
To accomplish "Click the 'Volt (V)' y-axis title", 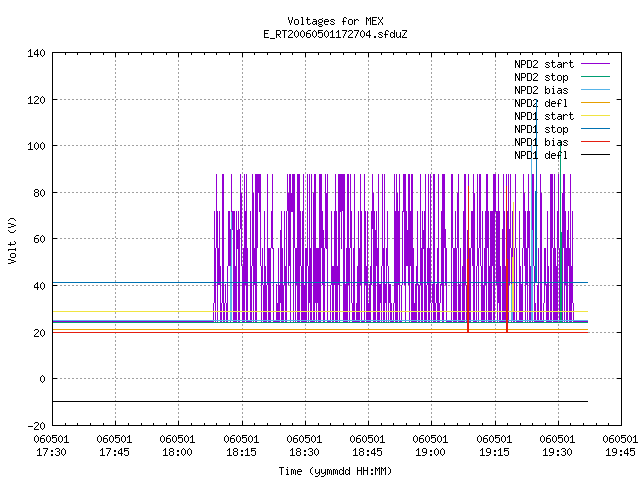I will (12, 240).
